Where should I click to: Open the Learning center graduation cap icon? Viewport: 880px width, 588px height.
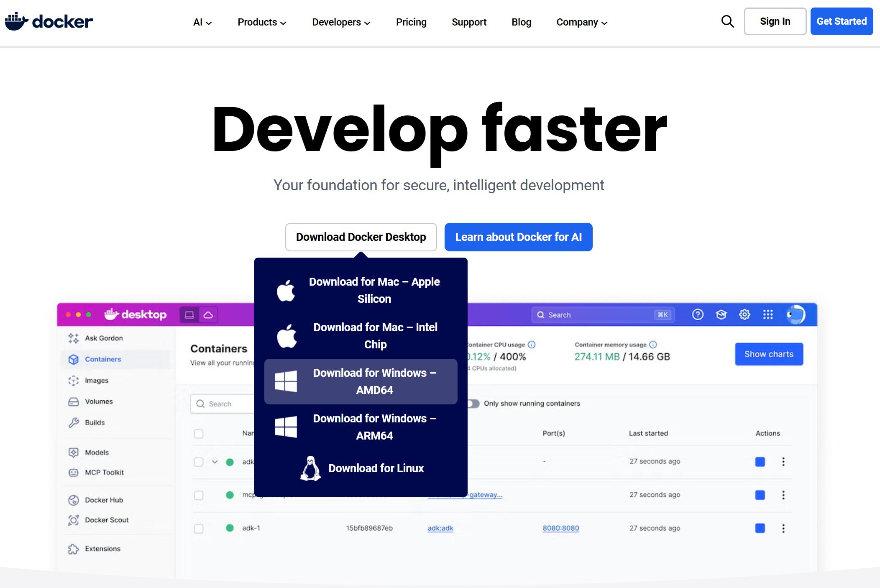[721, 314]
